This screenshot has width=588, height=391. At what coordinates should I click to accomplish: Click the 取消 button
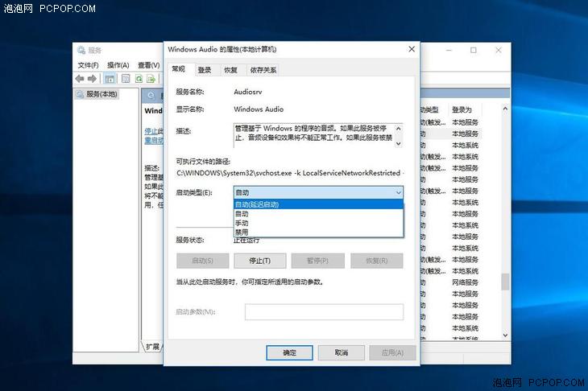[342, 353]
